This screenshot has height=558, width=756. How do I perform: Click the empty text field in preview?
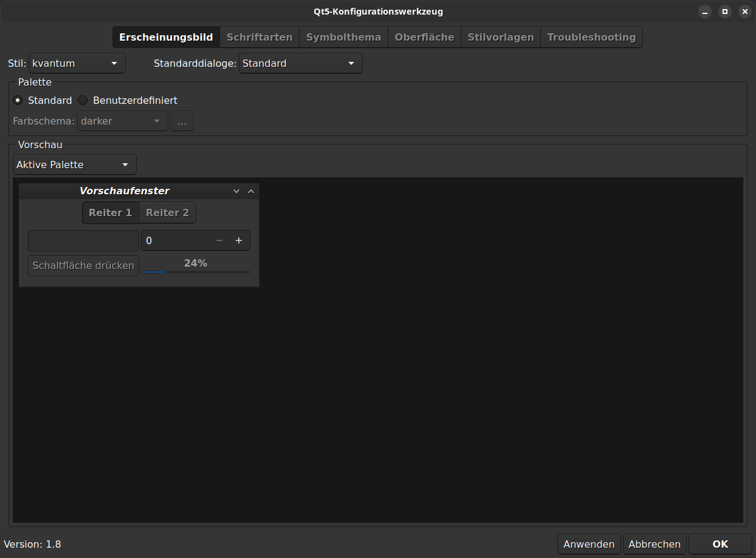(x=83, y=241)
